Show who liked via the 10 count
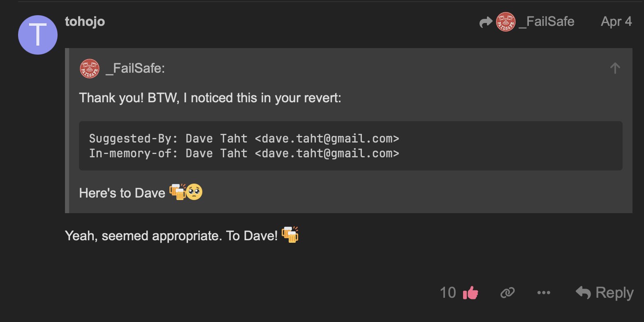 pos(448,293)
